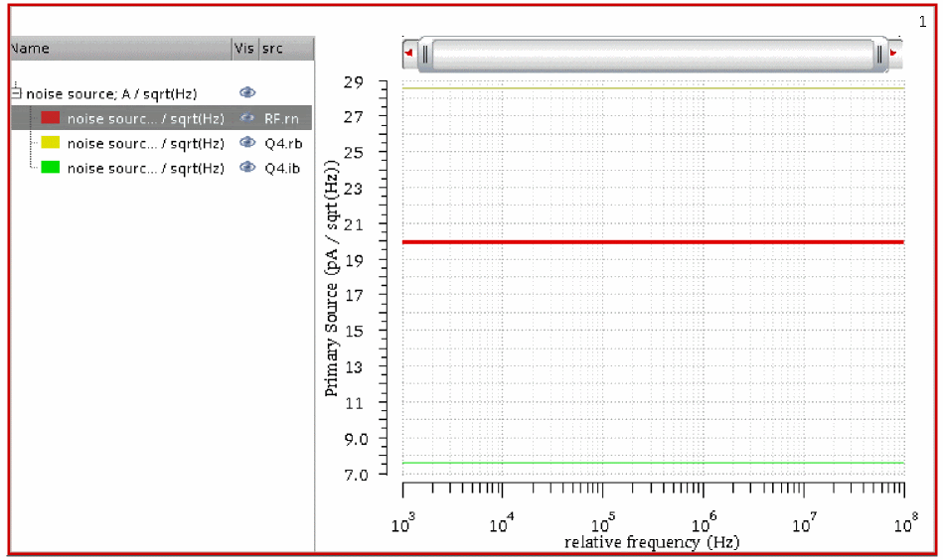Click the Vis column header
The width and height of the screenshot is (943, 560).
[243, 49]
